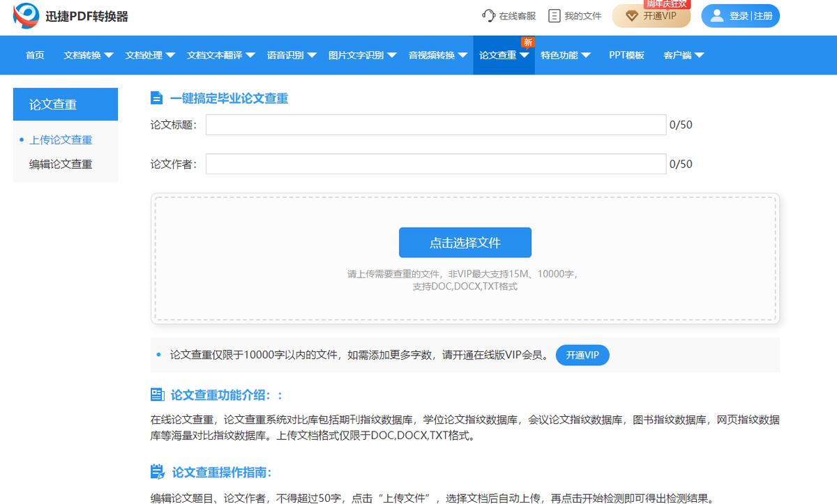Click the red 新 badge on 论文查重

click(x=528, y=42)
